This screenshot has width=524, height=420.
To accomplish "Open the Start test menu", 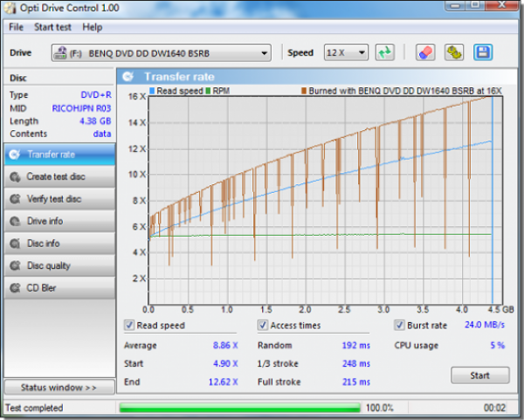I will pyautogui.click(x=52, y=27).
